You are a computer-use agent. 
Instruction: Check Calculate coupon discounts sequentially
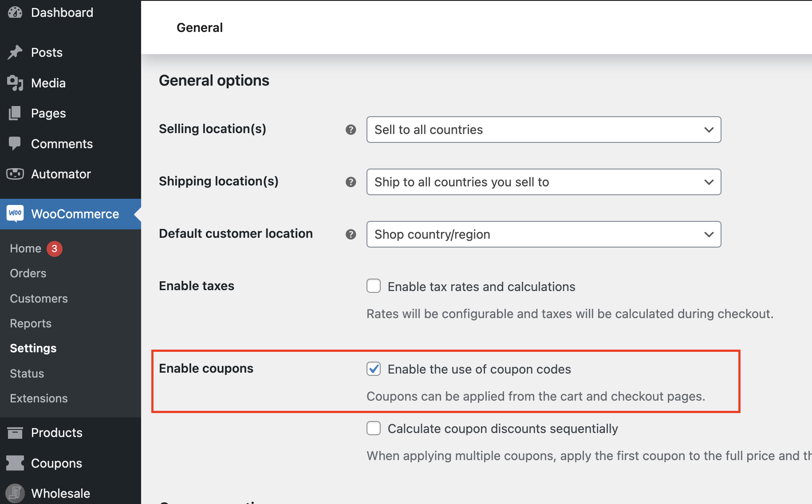(374, 428)
